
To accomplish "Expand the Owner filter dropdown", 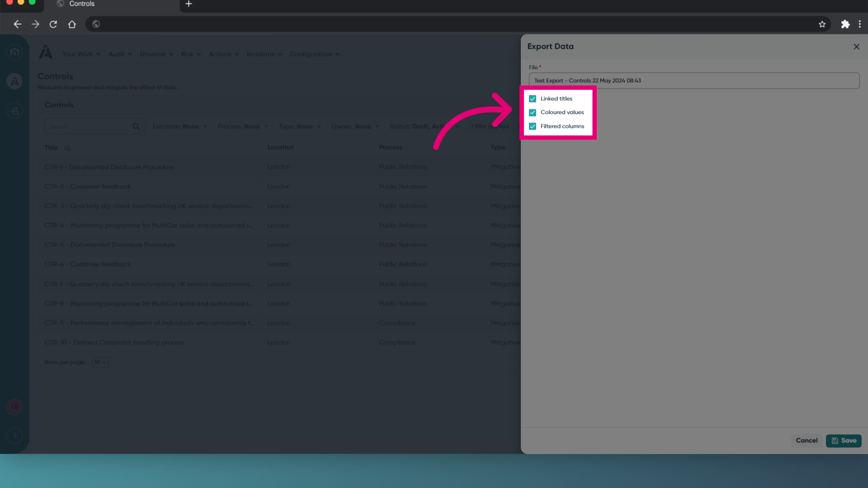I will pos(355,127).
